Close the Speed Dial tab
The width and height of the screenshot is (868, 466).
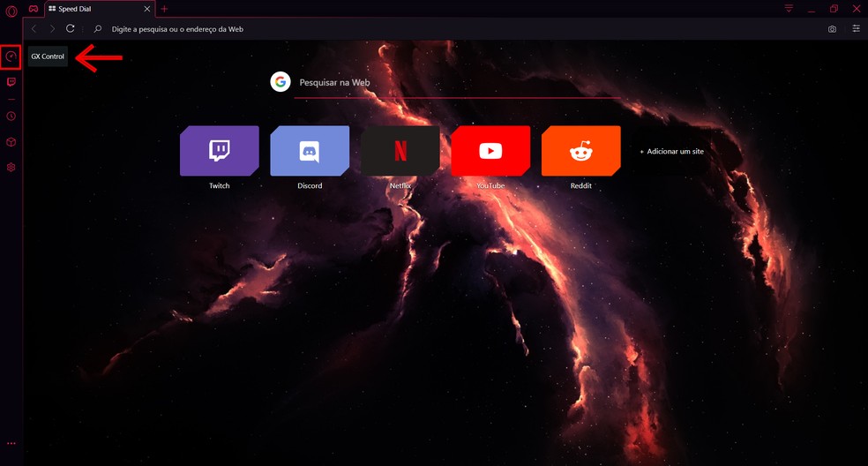[x=147, y=9]
